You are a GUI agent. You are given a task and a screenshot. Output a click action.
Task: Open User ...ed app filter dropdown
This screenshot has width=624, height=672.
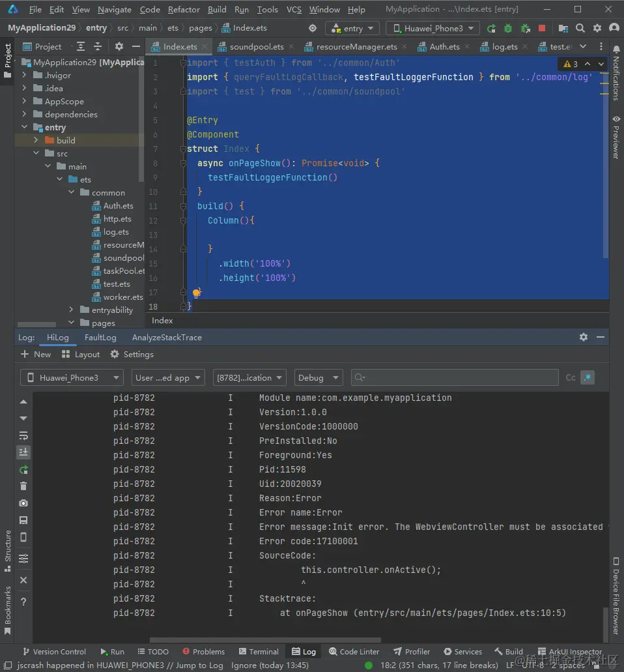point(168,377)
